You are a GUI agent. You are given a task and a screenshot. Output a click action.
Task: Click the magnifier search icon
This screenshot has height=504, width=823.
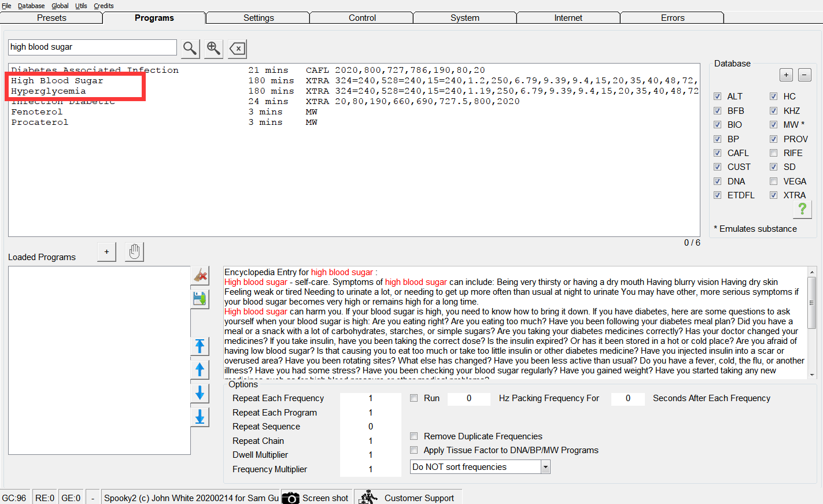tap(190, 49)
